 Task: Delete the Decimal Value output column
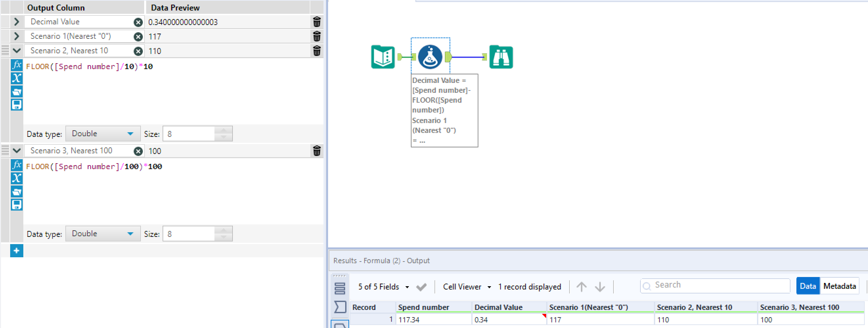(317, 22)
